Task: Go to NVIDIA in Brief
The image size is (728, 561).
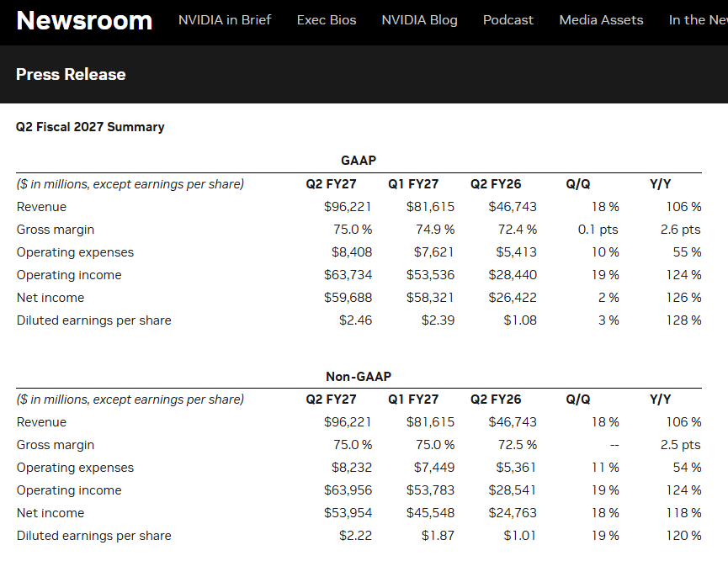Action: (x=225, y=20)
